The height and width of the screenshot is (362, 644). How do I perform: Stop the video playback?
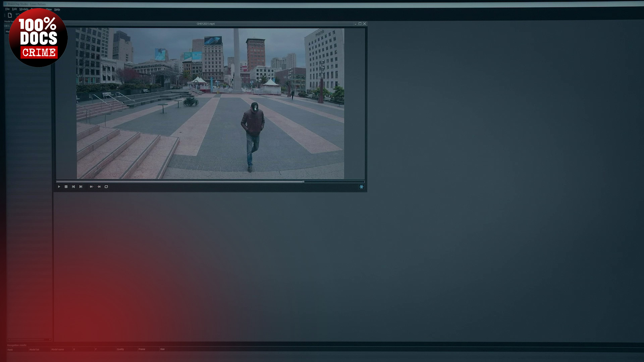pyautogui.click(x=66, y=187)
